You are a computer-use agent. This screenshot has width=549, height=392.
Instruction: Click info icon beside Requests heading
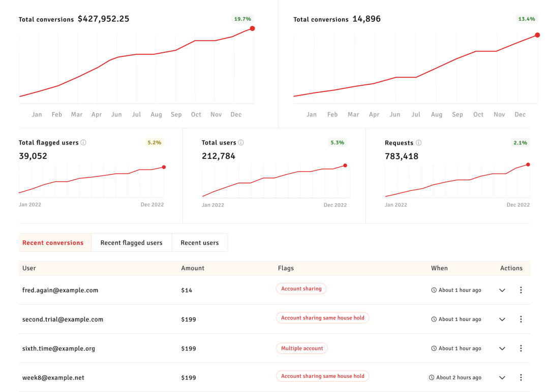click(418, 143)
